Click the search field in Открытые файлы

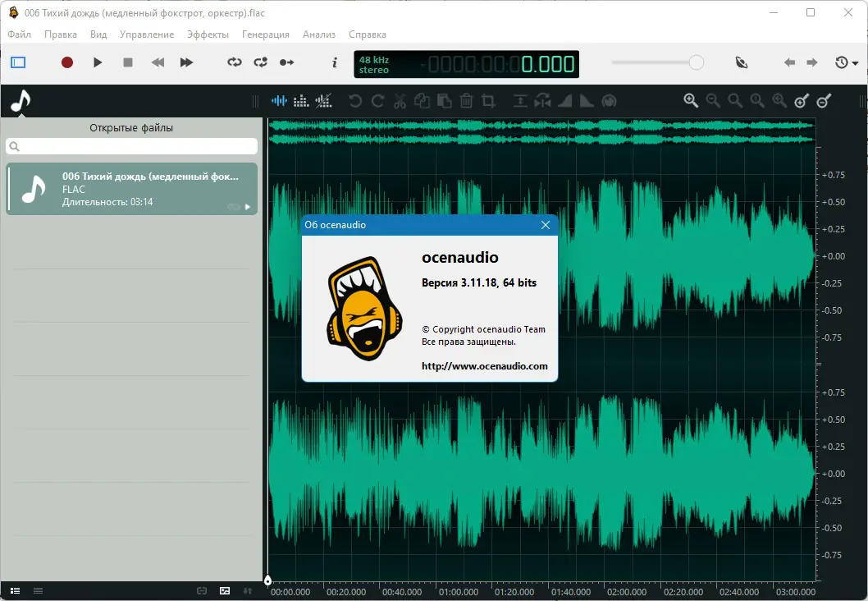132,146
